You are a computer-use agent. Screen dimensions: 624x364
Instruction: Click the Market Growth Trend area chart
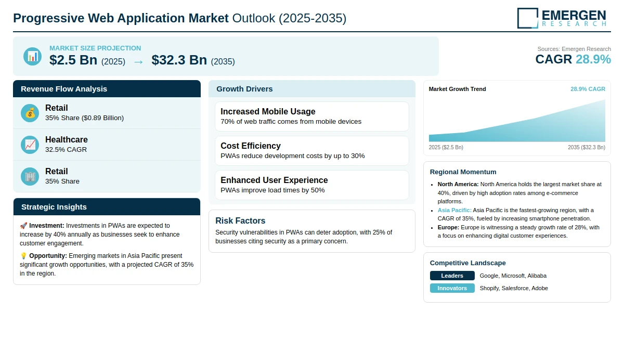[517, 121]
